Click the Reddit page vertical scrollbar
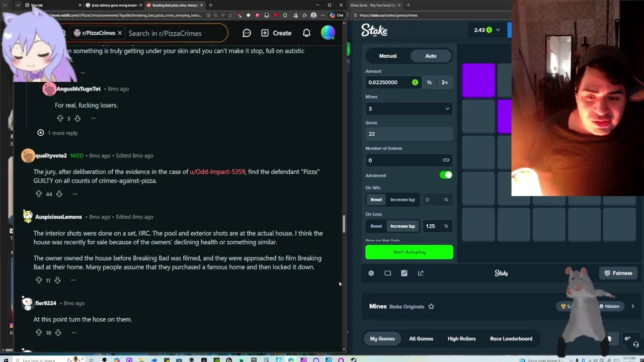Image resolution: width=644 pixels, height=362 pixels. coord(344,224)
